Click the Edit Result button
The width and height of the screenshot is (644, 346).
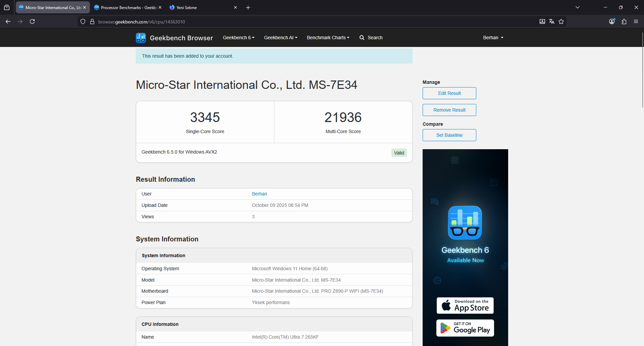(449, 93)
